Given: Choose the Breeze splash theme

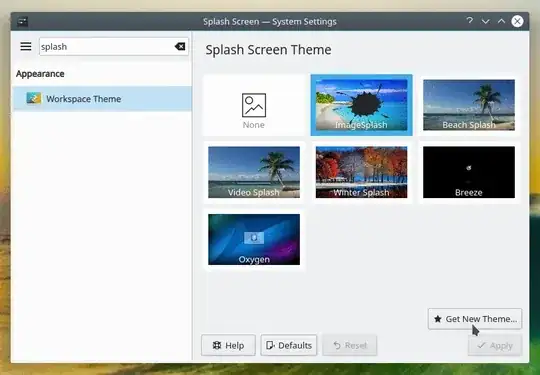Looking at the screenshot, I should (x=469, y=172).
